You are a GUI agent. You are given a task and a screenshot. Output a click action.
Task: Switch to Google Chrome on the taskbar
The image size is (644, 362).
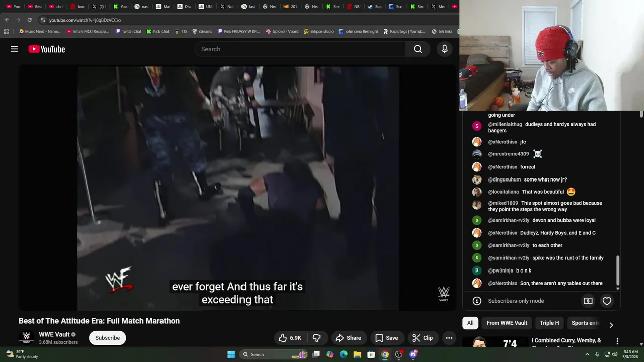(x=385, y=354)
